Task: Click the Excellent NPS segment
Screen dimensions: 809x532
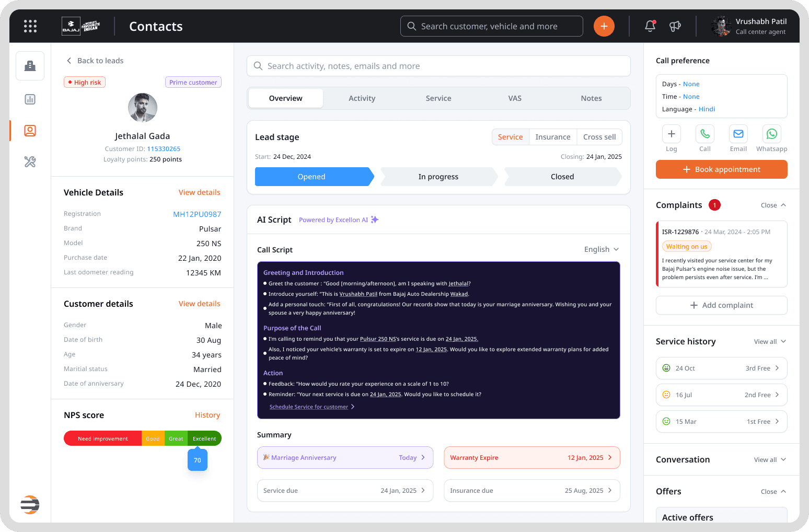Action: point(204,438)
